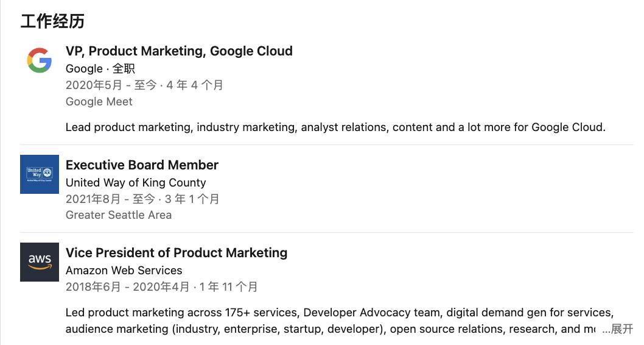
Task: Select the Google · 全职 company line
Action: click(100, 69)
